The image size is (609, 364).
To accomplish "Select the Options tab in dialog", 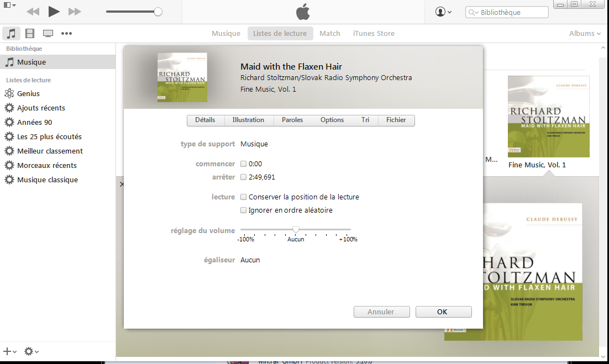I will point(332,120).
